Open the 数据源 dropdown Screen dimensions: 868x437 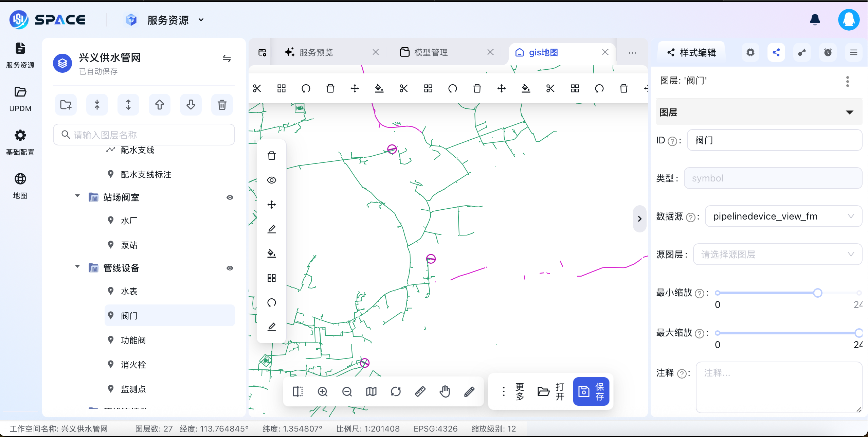pos(783,216)
